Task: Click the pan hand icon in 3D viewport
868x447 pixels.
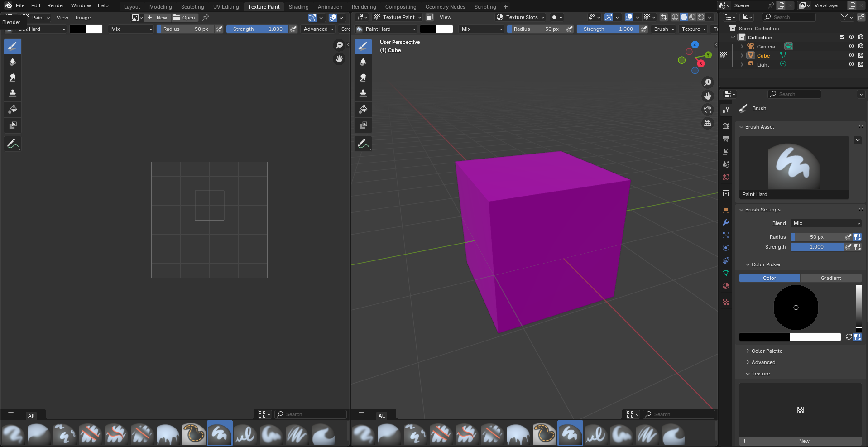Action: [707, 96]
